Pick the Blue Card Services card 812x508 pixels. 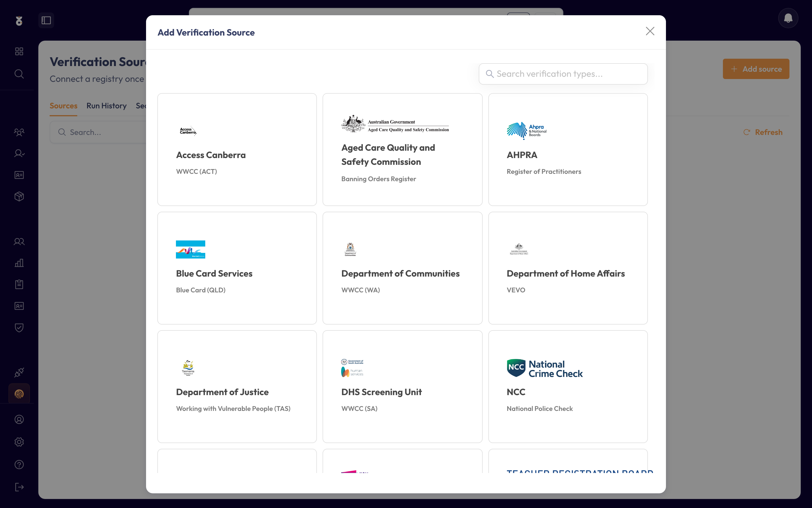(237, 268)
